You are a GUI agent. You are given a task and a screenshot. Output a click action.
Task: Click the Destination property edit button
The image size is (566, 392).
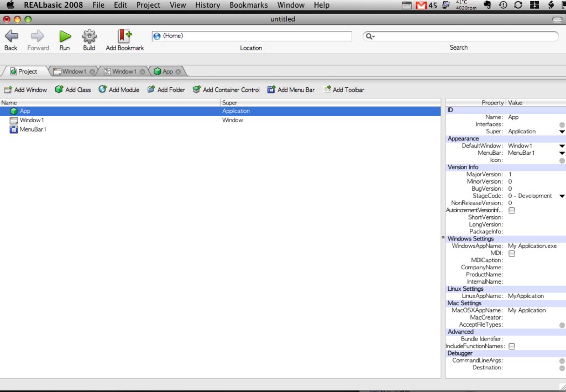pyautogui.click(x=562, y=368)
